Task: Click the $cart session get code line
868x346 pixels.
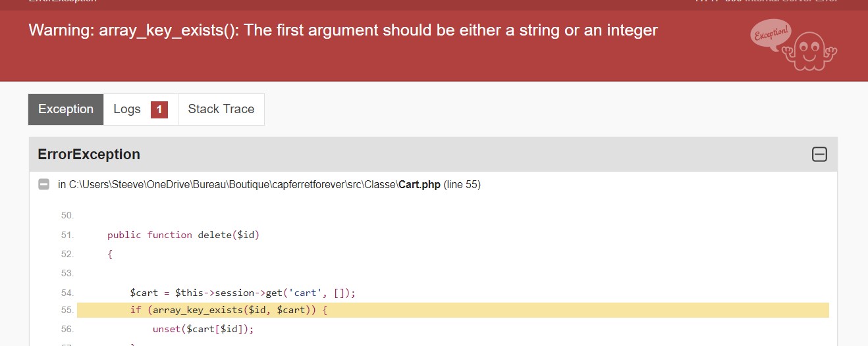Action: pyautogui.click(x=242, y=293)
